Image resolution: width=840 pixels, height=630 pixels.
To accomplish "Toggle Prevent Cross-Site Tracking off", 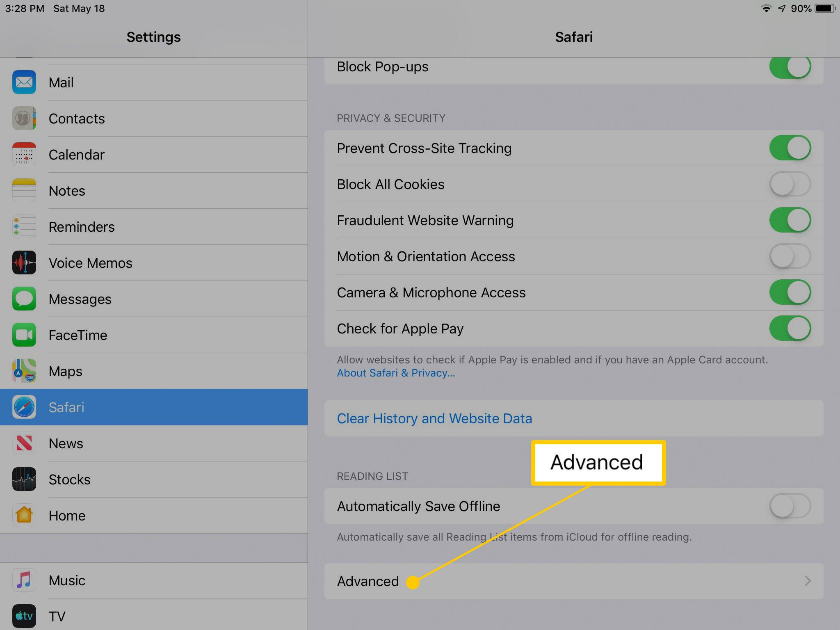I will [790, 148].
